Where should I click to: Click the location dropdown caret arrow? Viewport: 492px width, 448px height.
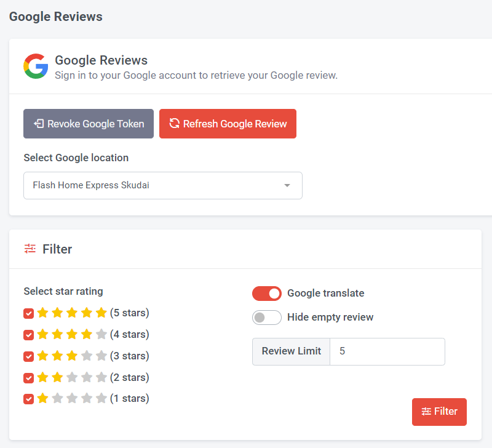(x=287, y=186)
